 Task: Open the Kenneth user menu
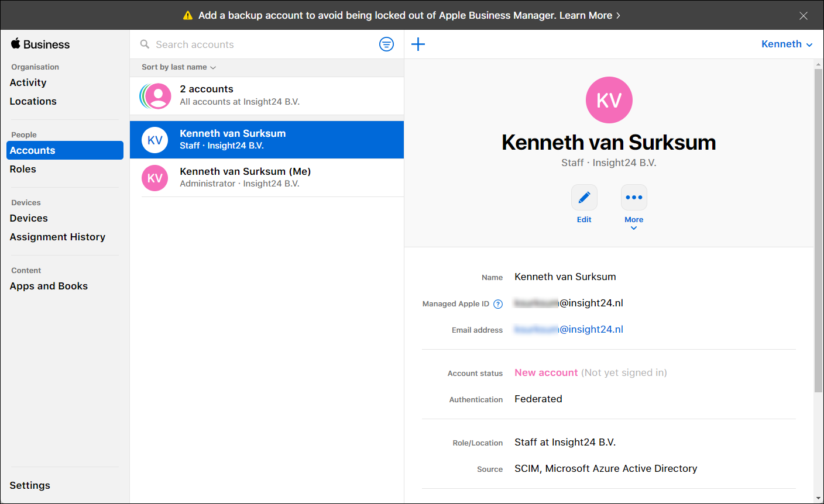787,44
